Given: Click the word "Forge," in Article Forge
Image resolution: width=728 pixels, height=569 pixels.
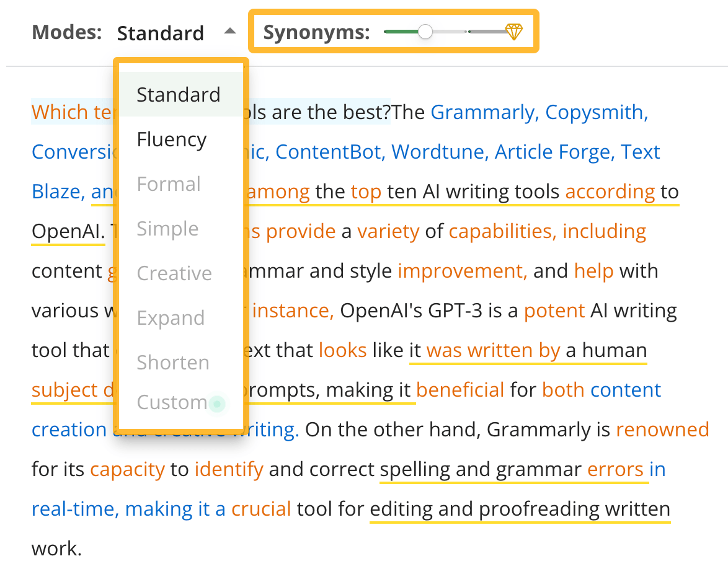Looking at the screenshot, I should [x=587, y=152].
